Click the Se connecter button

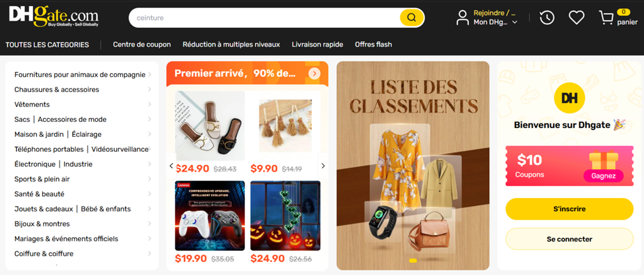coord(569,239)
